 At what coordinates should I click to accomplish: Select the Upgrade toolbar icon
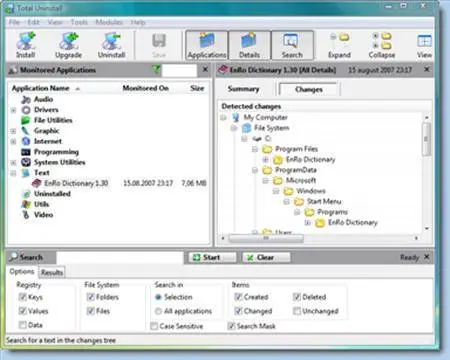(68, 45)
